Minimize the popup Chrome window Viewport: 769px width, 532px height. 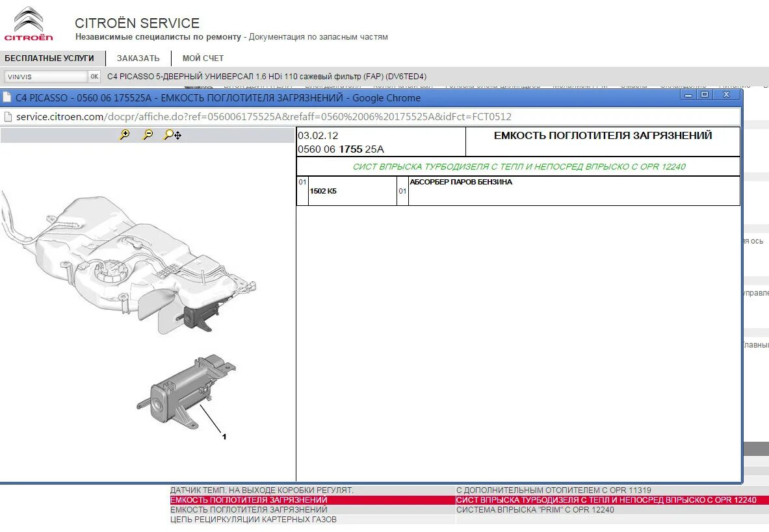pos(688,95)
